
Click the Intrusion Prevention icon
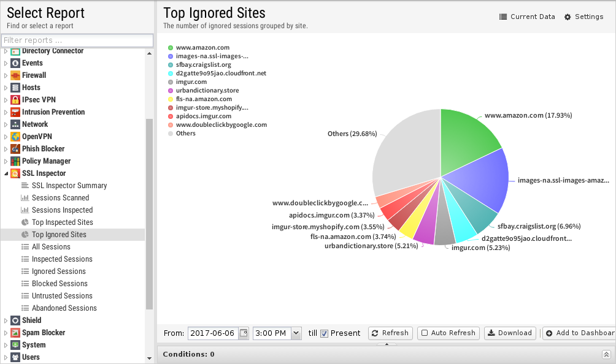pos(15,112)
